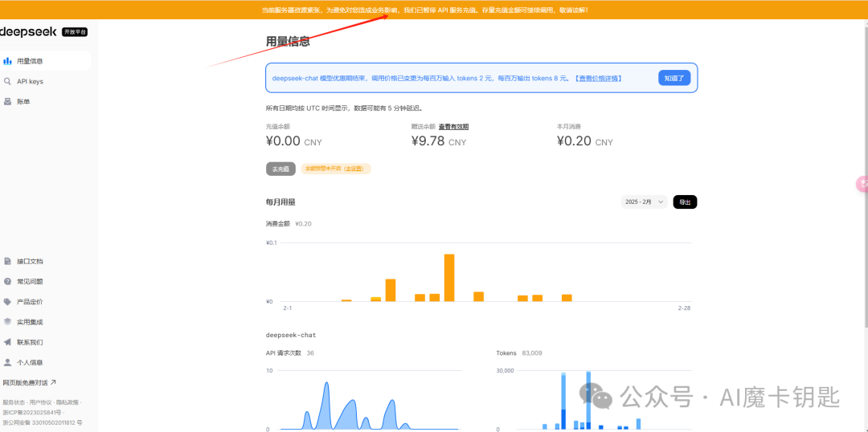Export usage with the 导出 button
Image resolution: width=868 pixels, height=432 pixels.
(x=685, y=202)
